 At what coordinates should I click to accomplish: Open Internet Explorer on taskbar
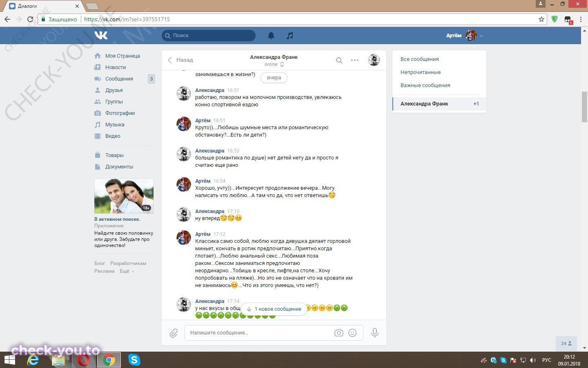coord(33,360)
